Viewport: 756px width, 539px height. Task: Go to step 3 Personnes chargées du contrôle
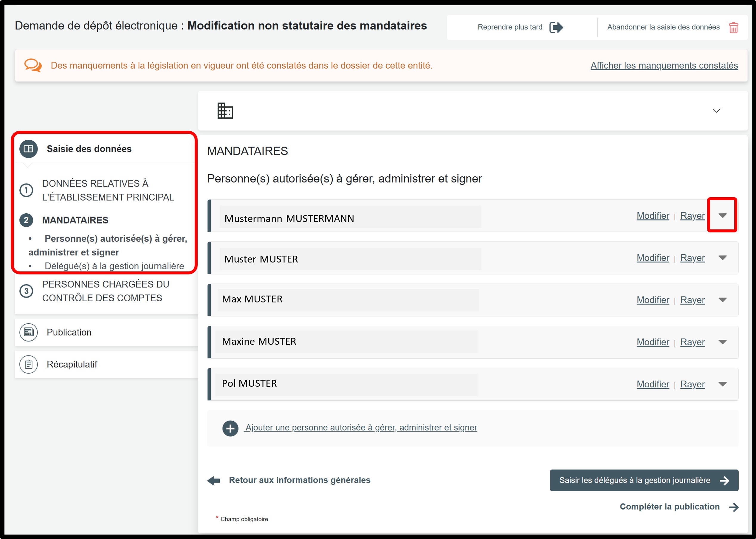pos(105,291)
